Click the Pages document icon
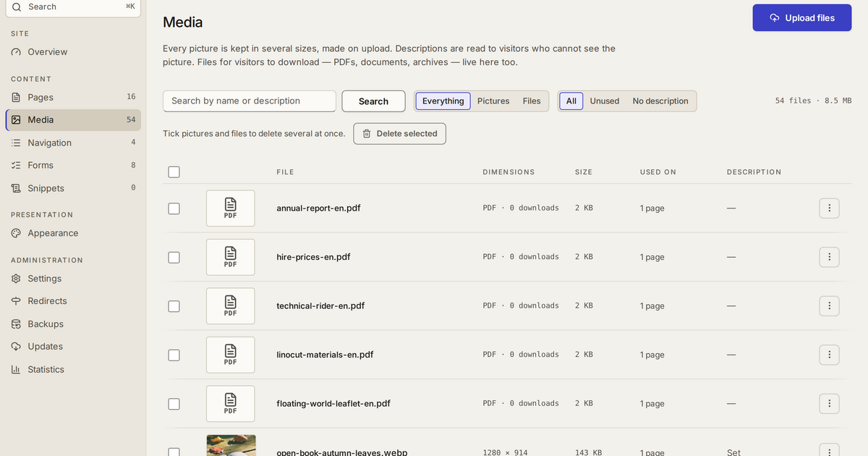 (x=16, y=98)
